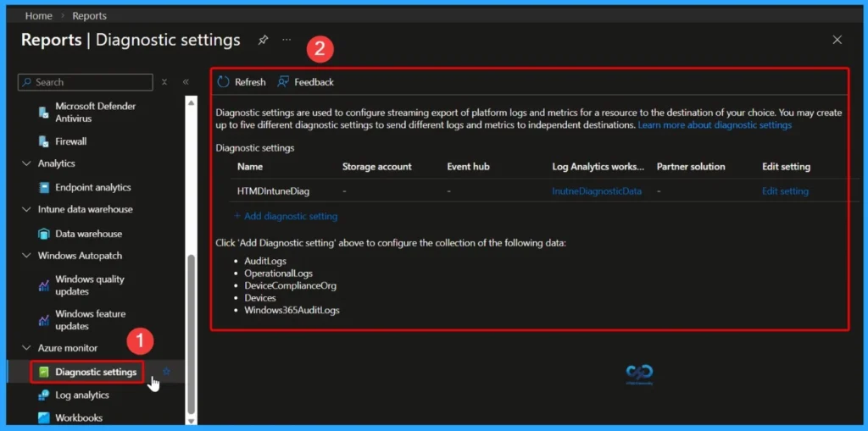Favorite Diagnostic settings with star icon
The width and height of the screenshot is (868, 431).
(x=166, y=371)
